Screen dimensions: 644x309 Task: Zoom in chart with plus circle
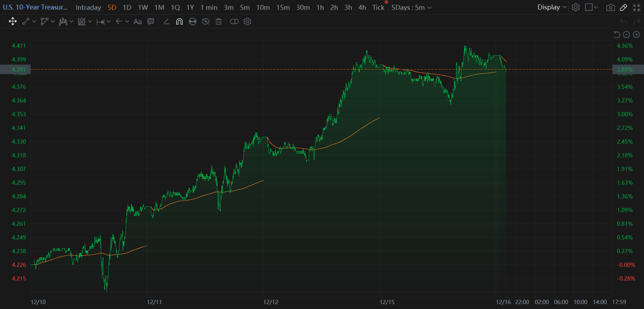[x=636, y=35]
